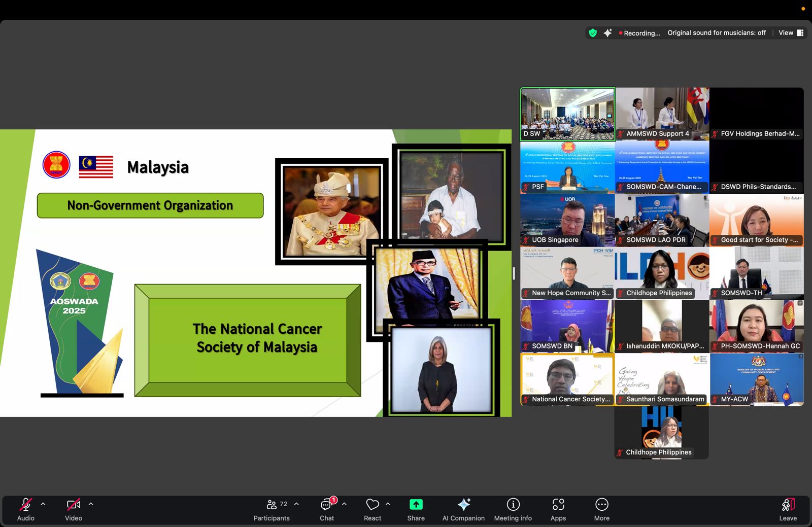
Task: Select the National Cancer Society tile
Action: tap(567, 379)
